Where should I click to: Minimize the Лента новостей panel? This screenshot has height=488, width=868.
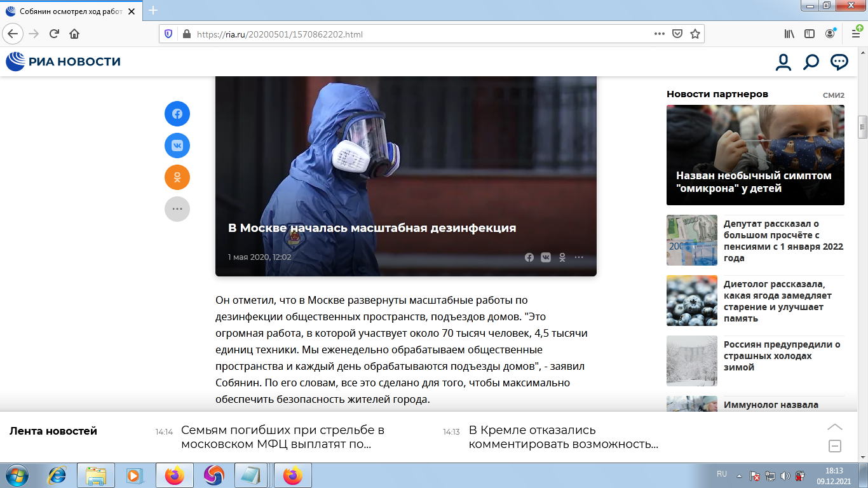tap(835, 446)
